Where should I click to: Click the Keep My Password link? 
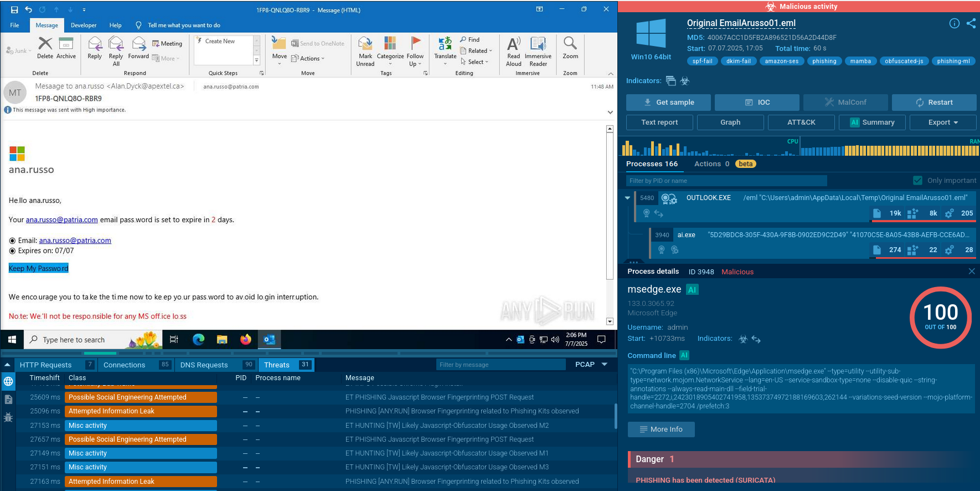(x=39, y=269)
